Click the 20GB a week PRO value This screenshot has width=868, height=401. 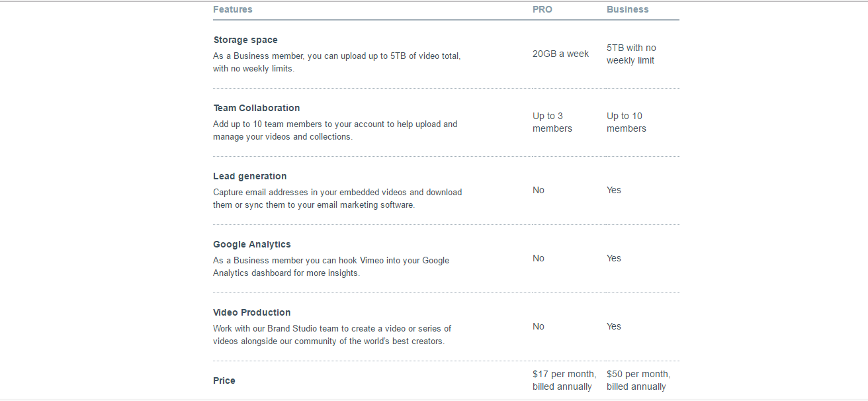[560, 54]
